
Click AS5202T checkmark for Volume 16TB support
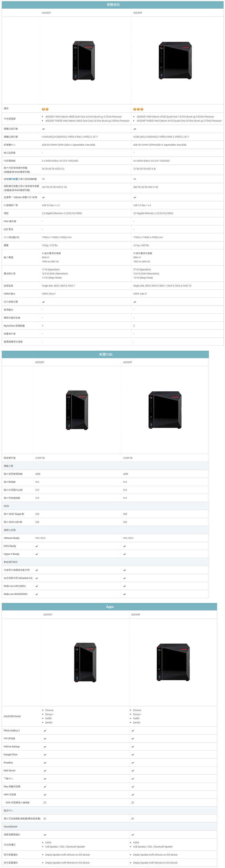pyautogui.click(x=43, y=197)
